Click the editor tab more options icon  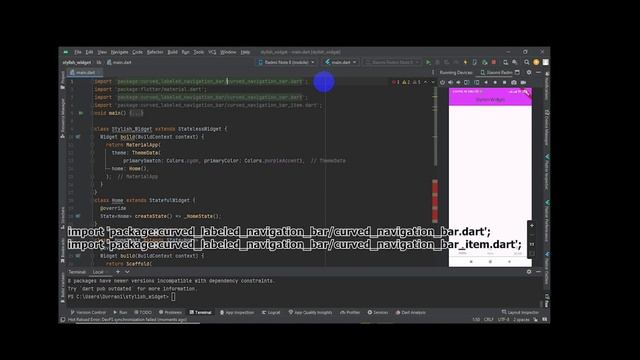433,72
